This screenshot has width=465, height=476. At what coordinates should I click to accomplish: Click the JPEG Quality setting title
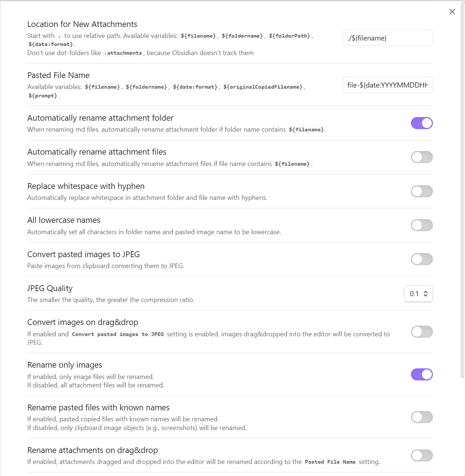[x=50, y=288]
